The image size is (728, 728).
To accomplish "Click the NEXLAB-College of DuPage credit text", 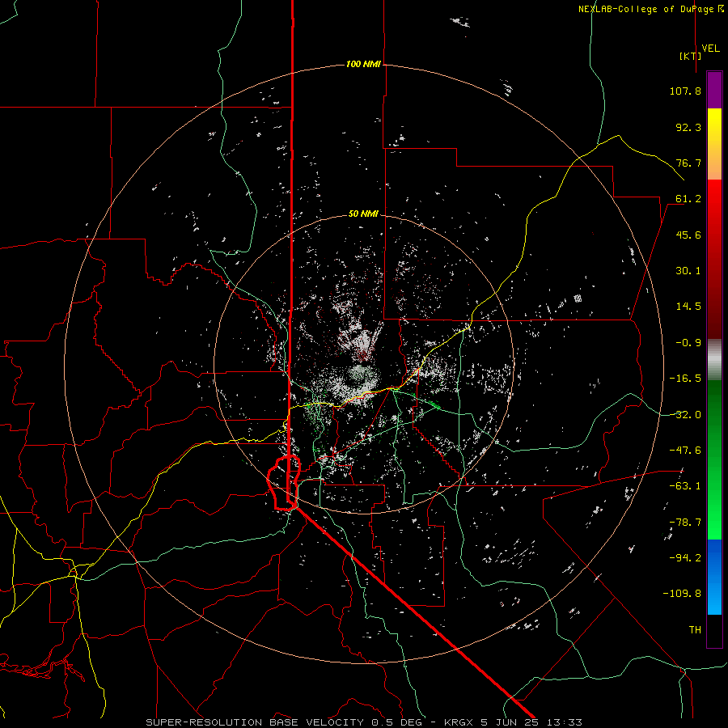I will click(650, 9).
